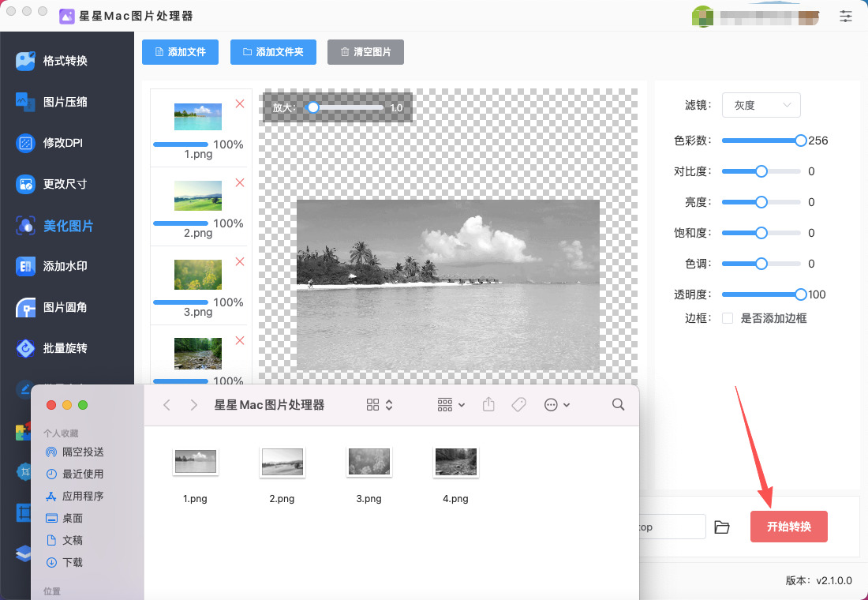868x600 pixels.
Task: Open Finder search magnifier
Action: pyautogui.click(x=619, y=404)
